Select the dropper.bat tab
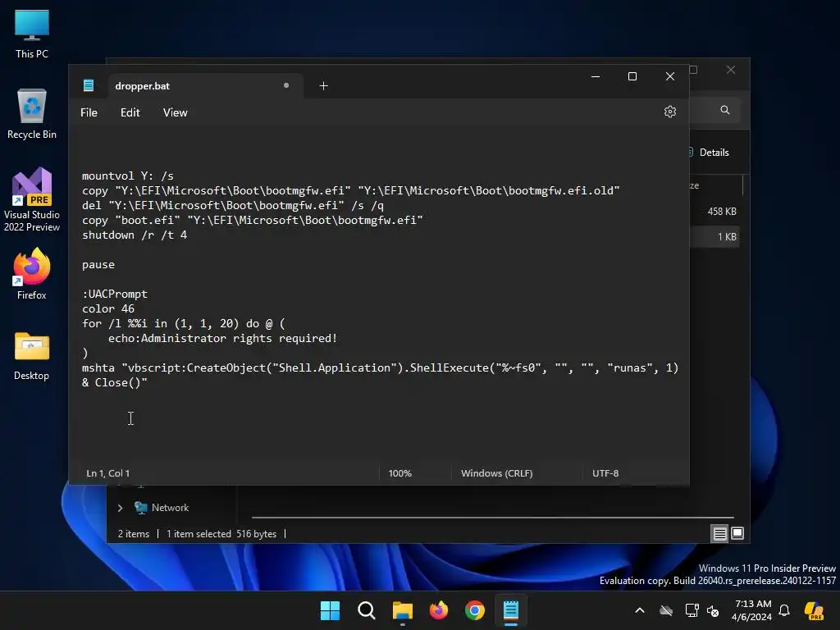This screenshot has height=630, width=840. (206, 85)
